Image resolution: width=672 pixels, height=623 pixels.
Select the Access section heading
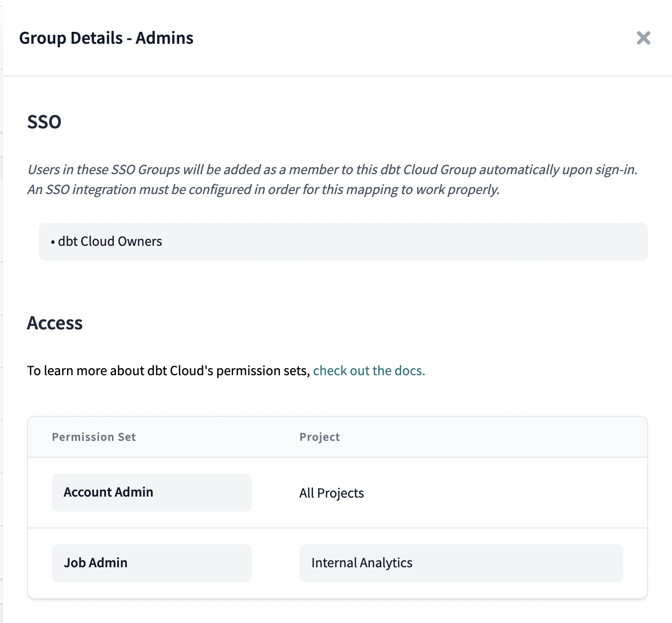[55, 323]
